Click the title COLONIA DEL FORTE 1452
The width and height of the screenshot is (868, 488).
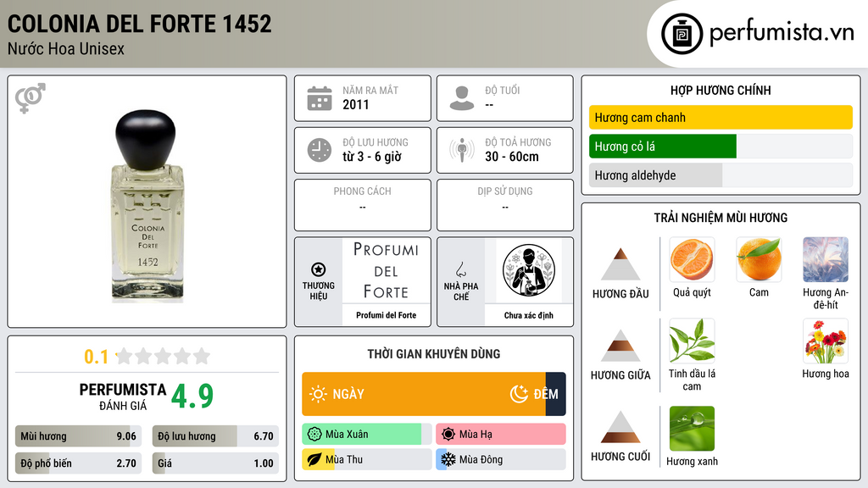(140, 24)
